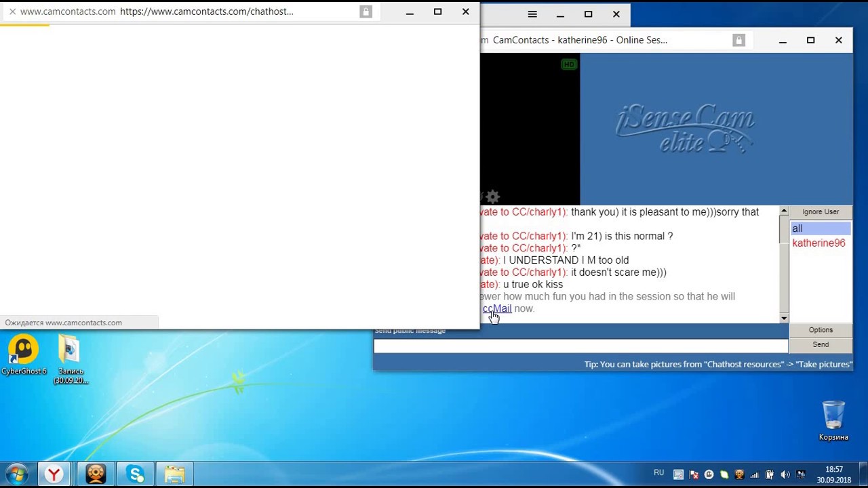This screenshot has width=868, height=488.
Task: Open file explorer from the taskbar
Action: point(174,474)
